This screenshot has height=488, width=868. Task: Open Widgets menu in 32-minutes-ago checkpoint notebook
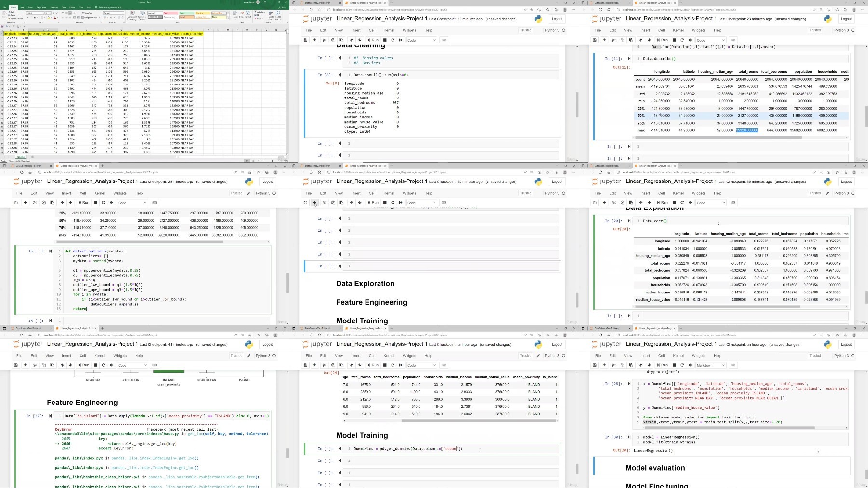pos(409,193)
